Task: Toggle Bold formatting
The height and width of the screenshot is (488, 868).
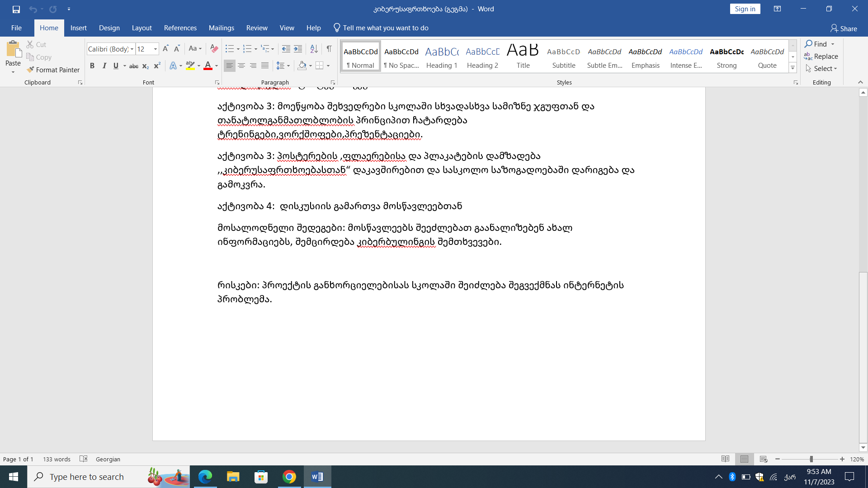Action: coord(92,66)
